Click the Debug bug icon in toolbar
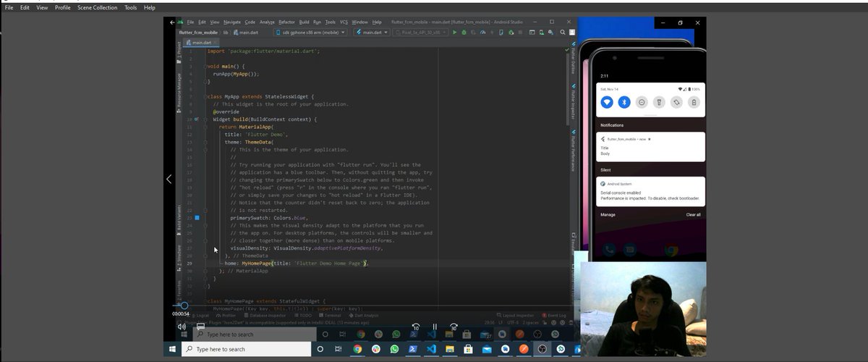This screenshot has height=362, width=868. point(464,33)
